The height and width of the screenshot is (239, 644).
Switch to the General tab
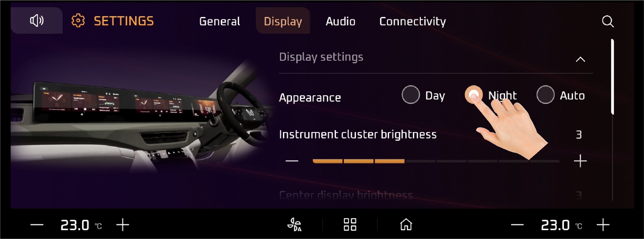point(220,21)
